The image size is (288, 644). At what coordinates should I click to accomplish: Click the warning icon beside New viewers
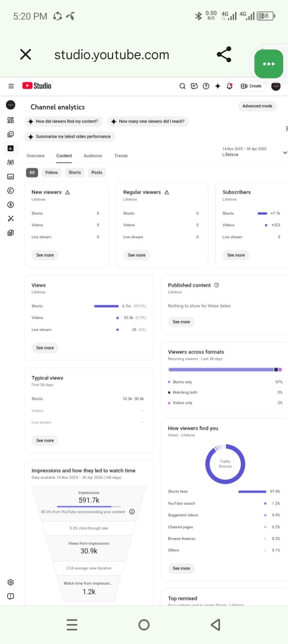click(x=67, y=192)
